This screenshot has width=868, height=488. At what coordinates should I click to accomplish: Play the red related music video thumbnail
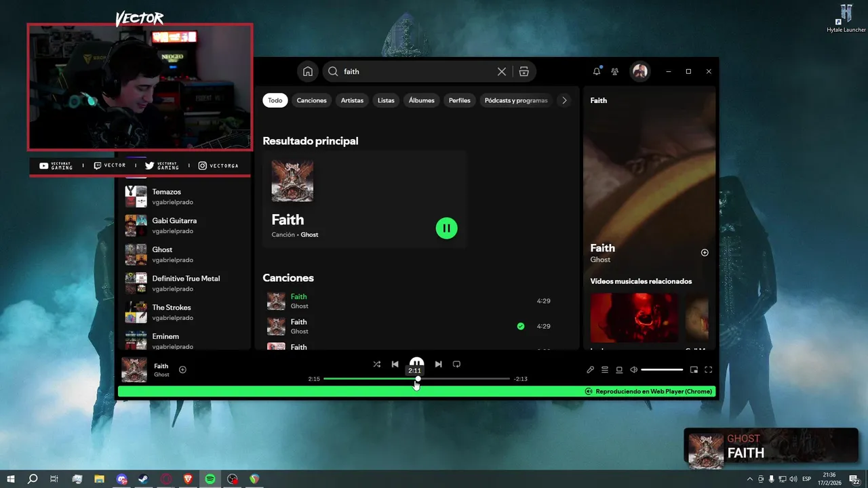633,317
